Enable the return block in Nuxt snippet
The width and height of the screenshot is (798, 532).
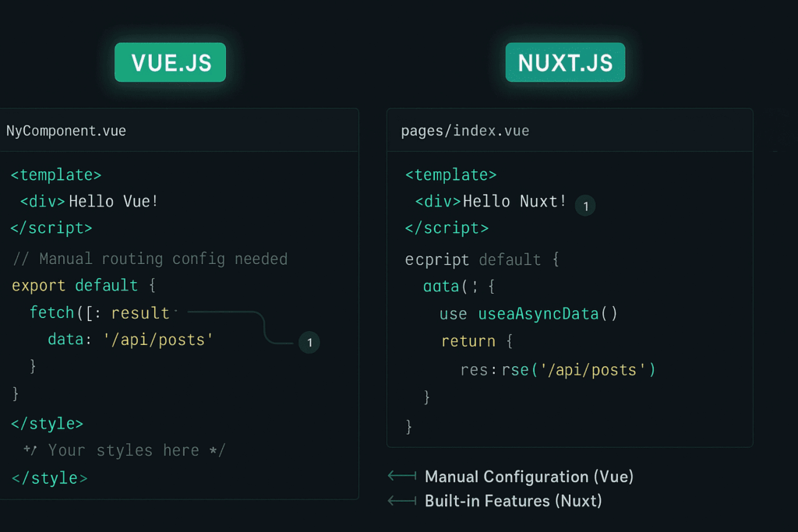pyautogui.click(x=468, y=340)
